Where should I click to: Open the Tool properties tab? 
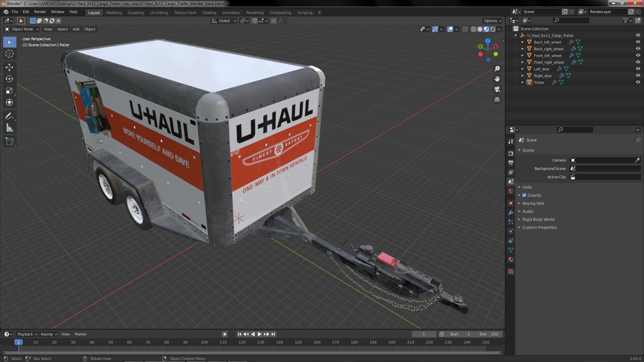tap(511, 141)
